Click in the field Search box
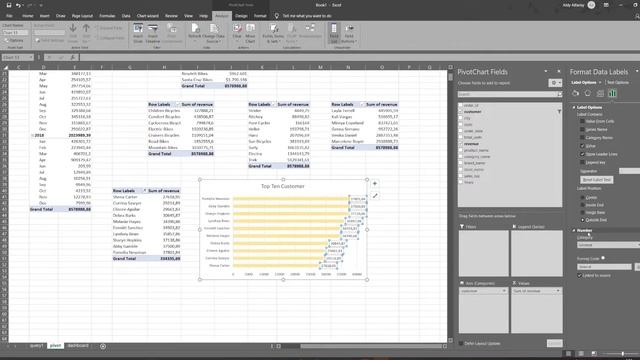Viewport: 640px width, 360px height. [510, 94]
